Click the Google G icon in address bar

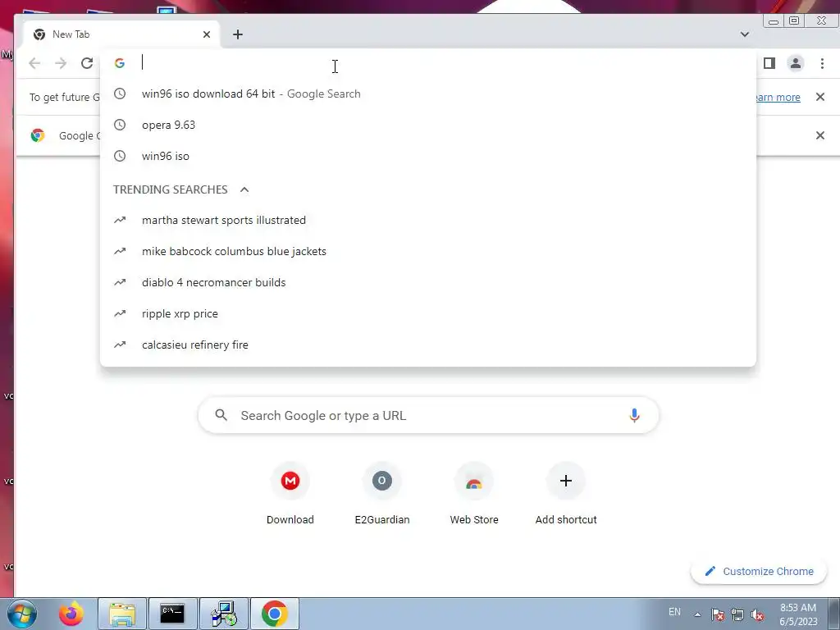coord(120,63)
